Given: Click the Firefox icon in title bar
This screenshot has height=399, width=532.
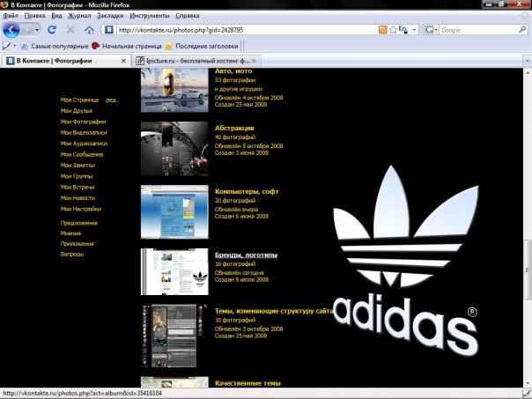Looking at the screenshot, I should 4,4.
